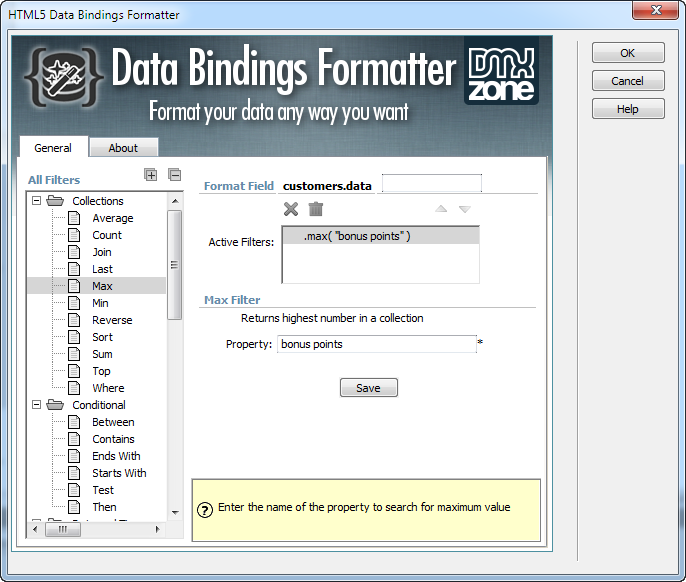Click the DMXzone logo
Image resolution: width=686 pixels, height=582 pixels.
point(501,70)
